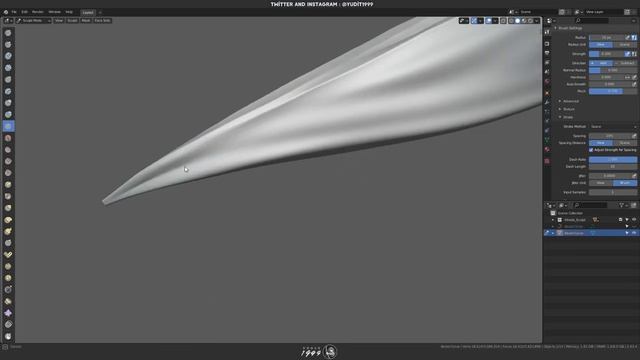Select the Draw Sharp sculpt brush
640x360 pixels.
(8, 44)
